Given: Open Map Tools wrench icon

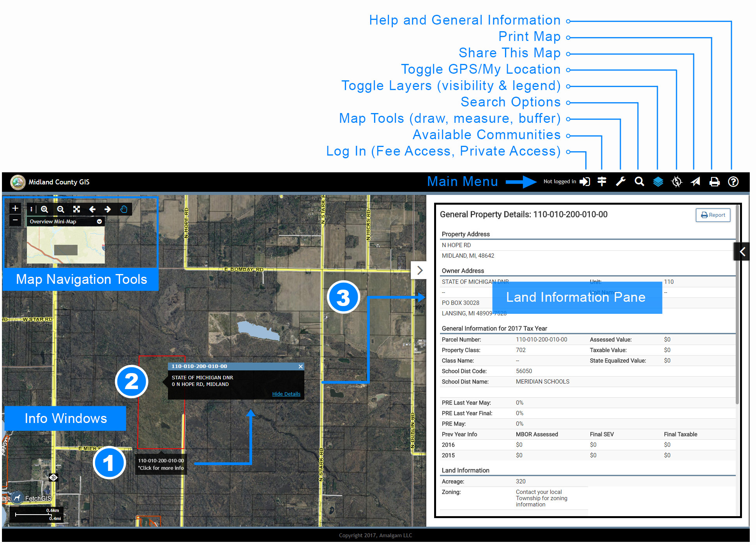Looking at the screenshot, I should click(621, 182).
